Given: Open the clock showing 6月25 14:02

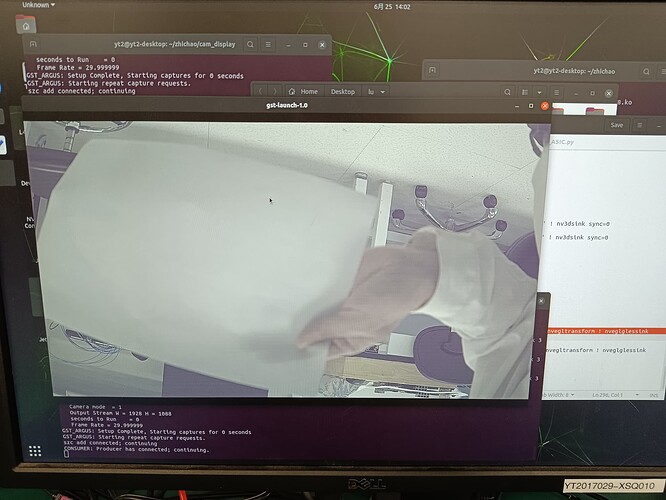Looking at the screenshot, I should pyautogui.click(x=392, y=6).
